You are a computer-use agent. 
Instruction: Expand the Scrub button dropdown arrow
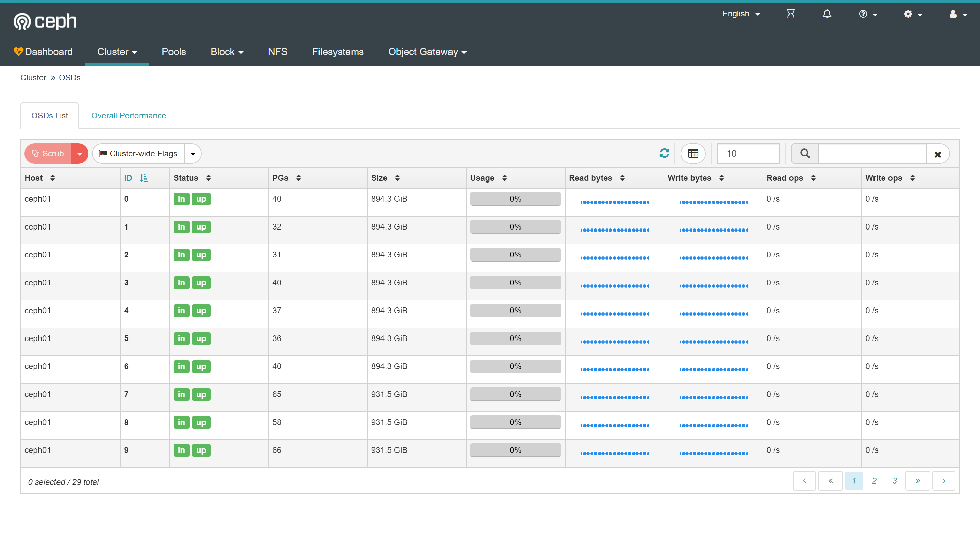(x=80, y=154)
